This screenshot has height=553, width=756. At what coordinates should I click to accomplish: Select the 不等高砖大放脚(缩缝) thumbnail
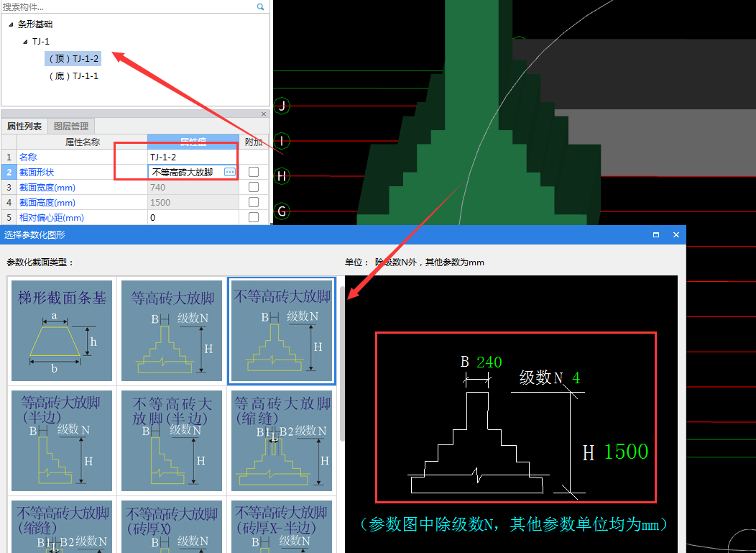62,526
